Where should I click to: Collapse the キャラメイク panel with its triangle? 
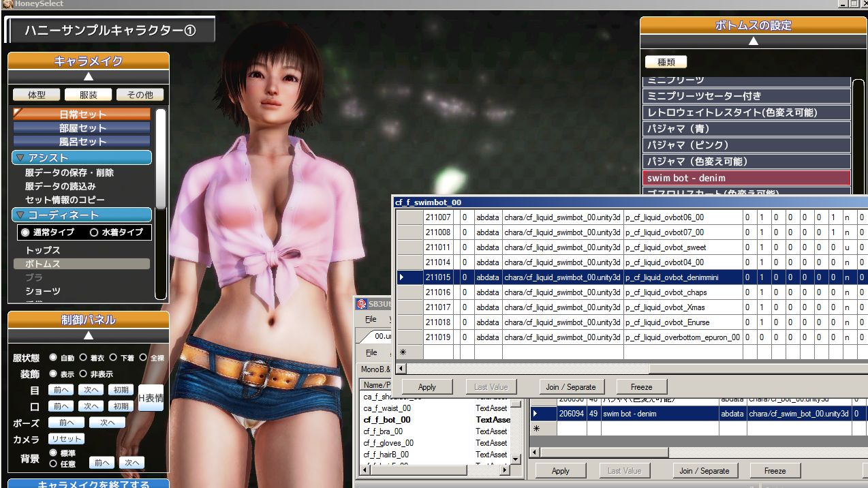88,76
